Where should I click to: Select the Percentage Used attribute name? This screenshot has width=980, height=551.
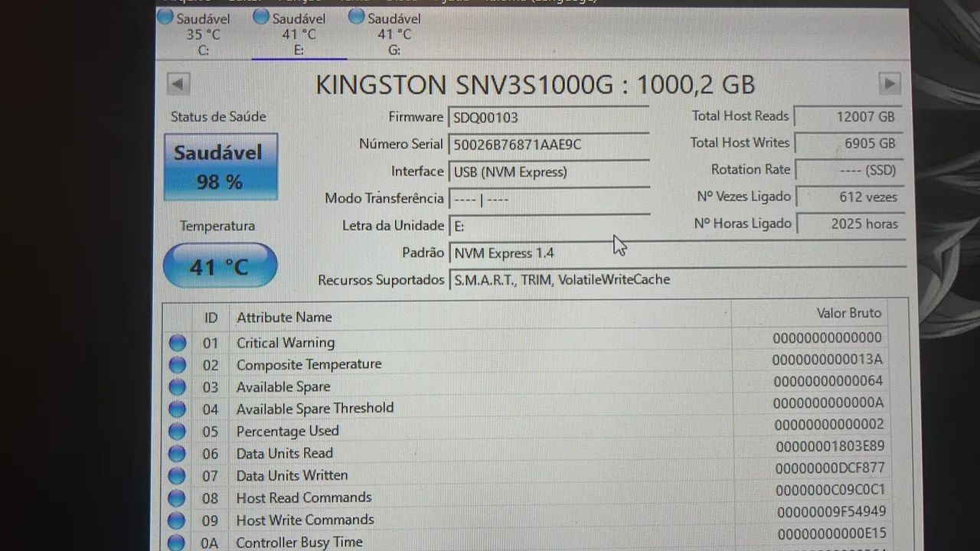(x=287, y=432)
